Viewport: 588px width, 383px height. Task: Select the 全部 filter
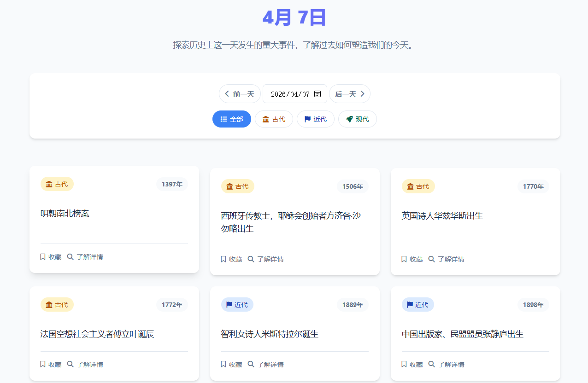[232, 119]
